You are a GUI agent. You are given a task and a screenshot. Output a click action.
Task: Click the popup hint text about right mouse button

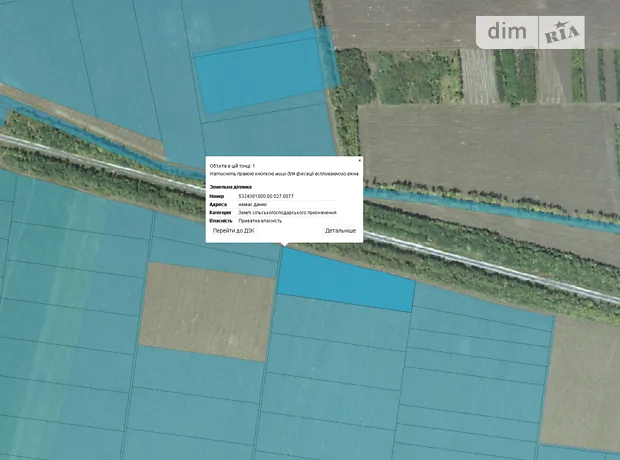tap(284, 173)
